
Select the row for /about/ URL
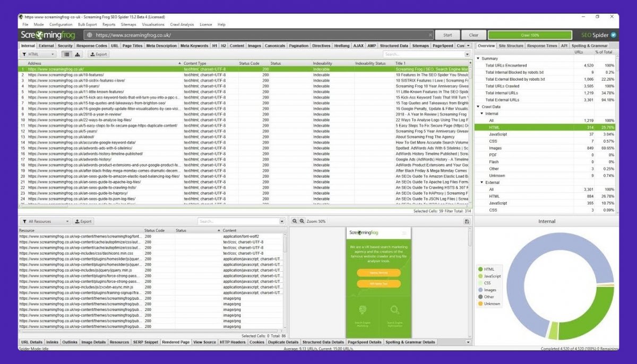pos(244,137)
